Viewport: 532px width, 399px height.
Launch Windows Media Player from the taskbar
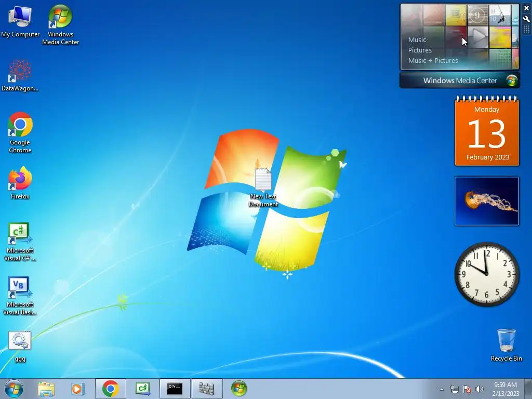pos(78,389)
